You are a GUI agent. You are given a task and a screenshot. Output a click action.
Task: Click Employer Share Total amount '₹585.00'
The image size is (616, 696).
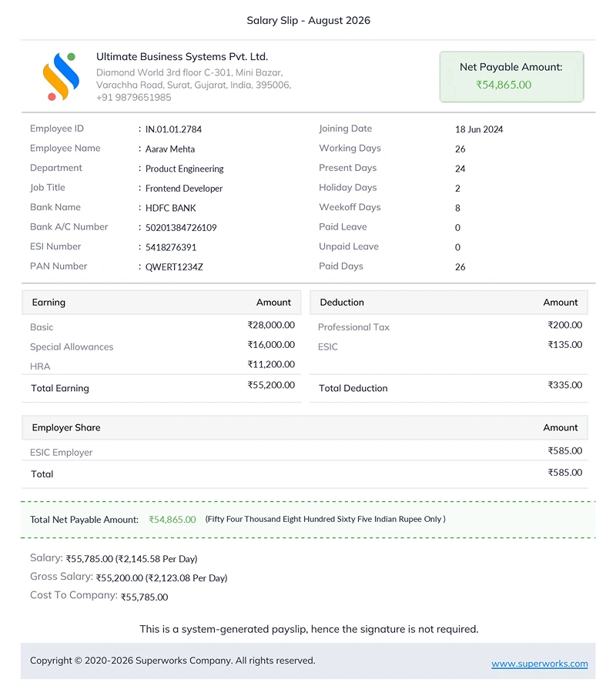[565, 472]
